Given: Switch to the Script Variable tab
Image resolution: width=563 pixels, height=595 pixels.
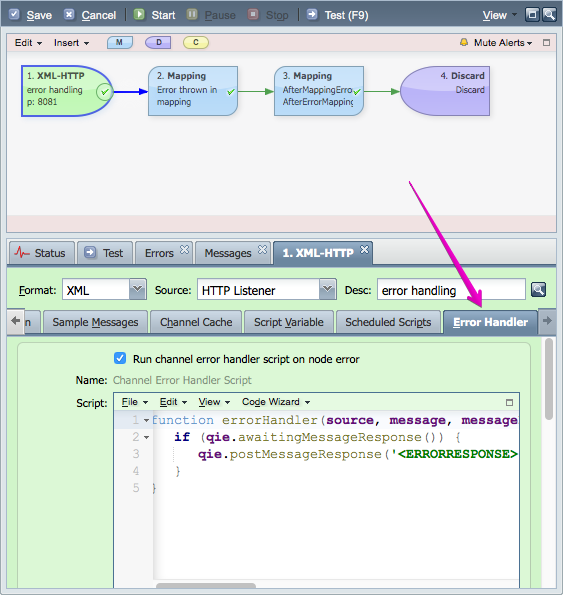Looking at the screenshot, I should pyautogui.click(x=289, y=322).
